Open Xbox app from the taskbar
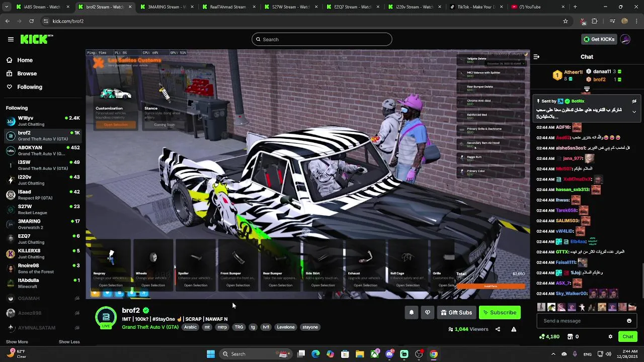This screenshot has height=362, width=644. 375,354
